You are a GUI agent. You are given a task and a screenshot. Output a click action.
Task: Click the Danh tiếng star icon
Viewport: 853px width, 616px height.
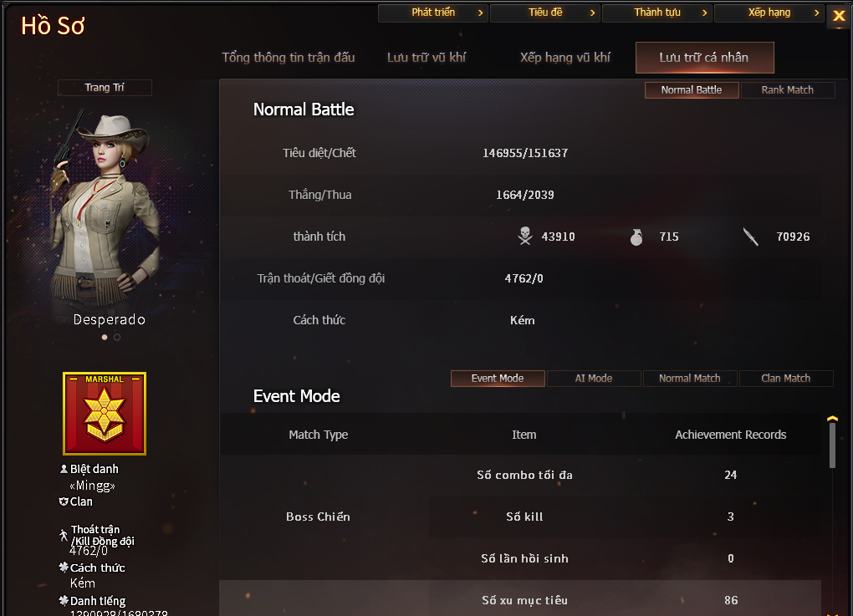(64, 600)
